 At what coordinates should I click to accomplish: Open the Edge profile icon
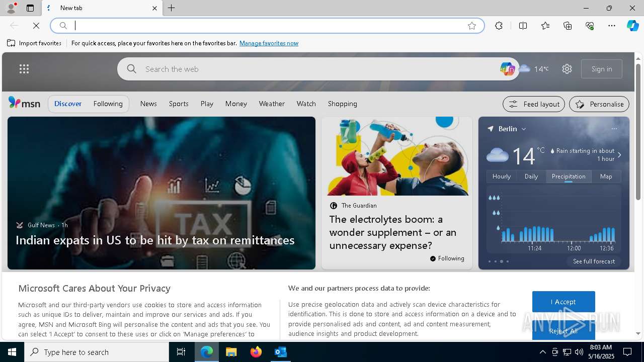11,8
